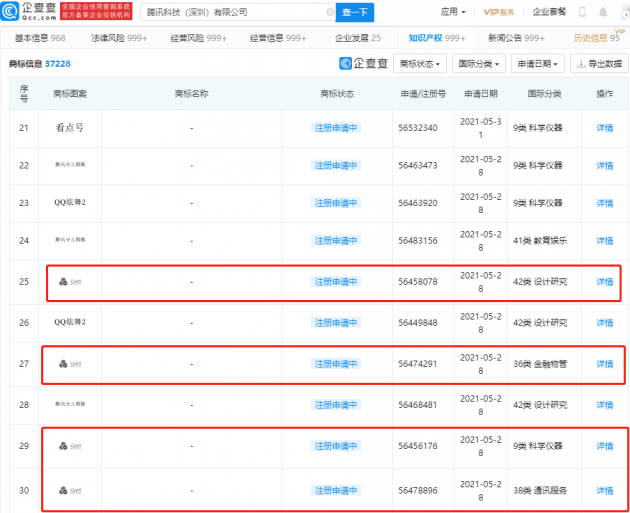Click trademark logo image in row 25

(70, 282)
